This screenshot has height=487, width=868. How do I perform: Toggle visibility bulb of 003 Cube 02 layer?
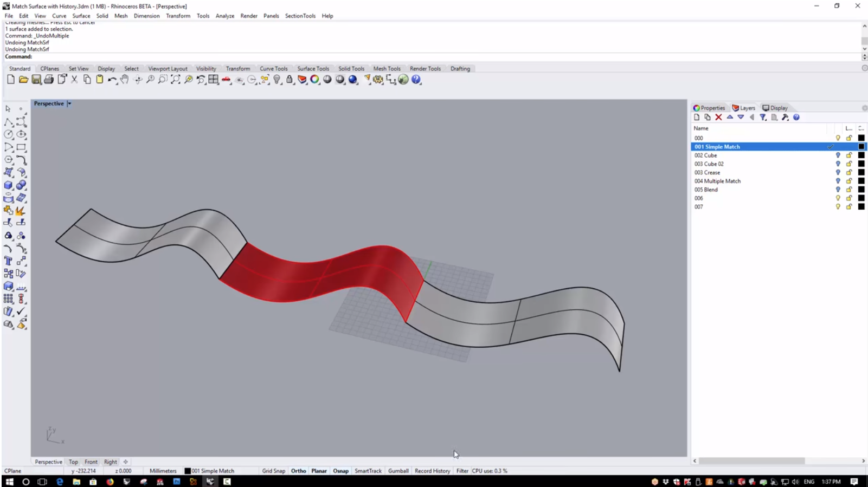[838, 164]
